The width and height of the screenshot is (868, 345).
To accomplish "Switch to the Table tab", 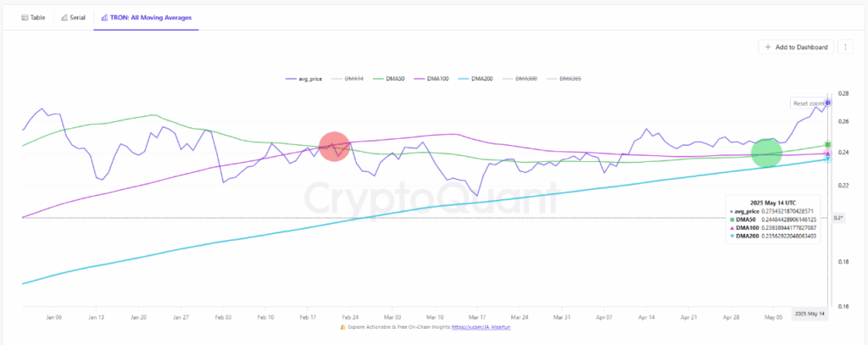I will point(33,17).
